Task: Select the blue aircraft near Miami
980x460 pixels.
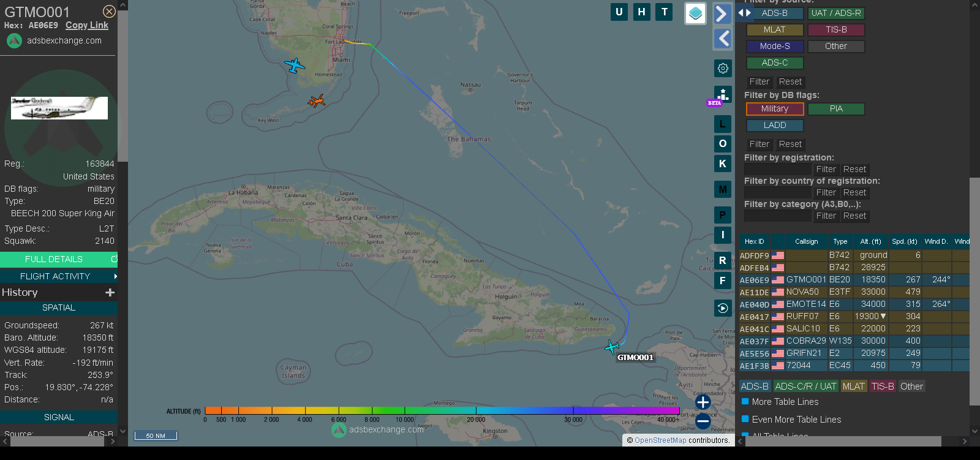Action: [x=295, y=65]
